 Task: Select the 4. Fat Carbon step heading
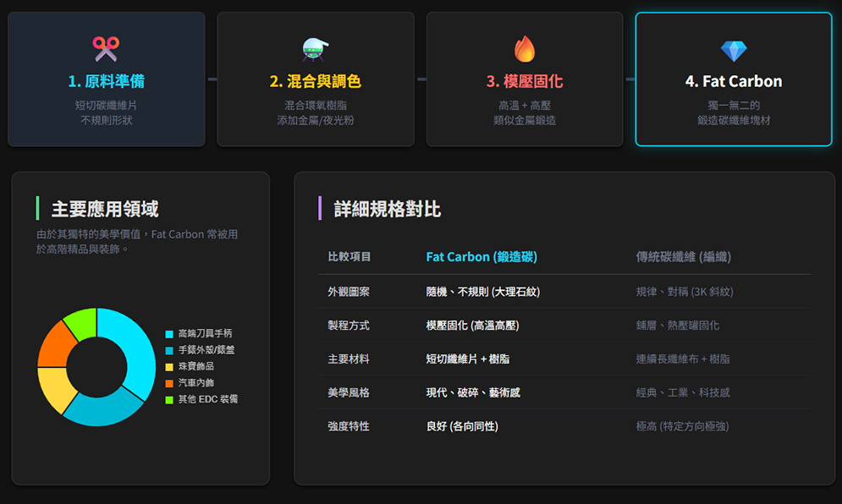[x=734, y=81]
